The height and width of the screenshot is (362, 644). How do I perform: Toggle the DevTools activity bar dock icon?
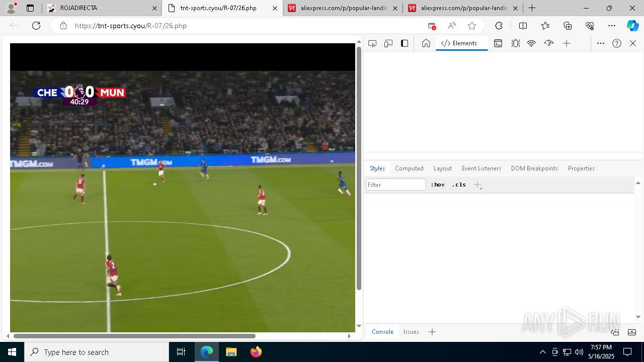click(x=405, y=43)
